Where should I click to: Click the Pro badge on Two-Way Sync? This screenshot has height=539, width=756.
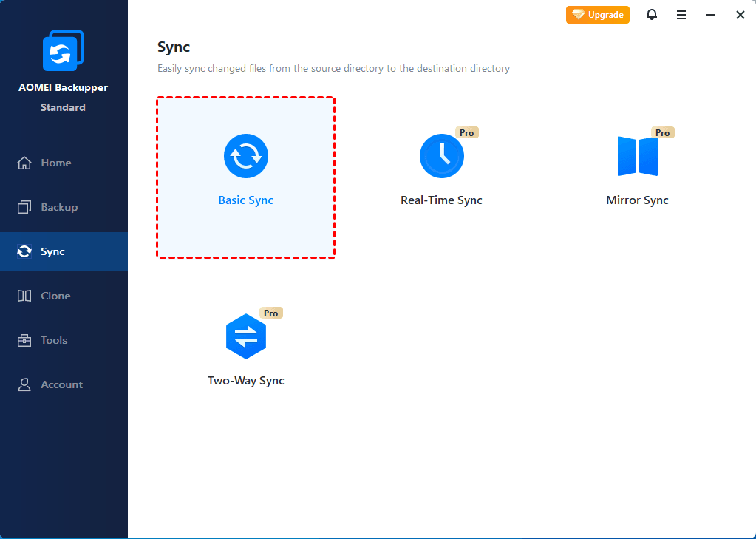270,313
